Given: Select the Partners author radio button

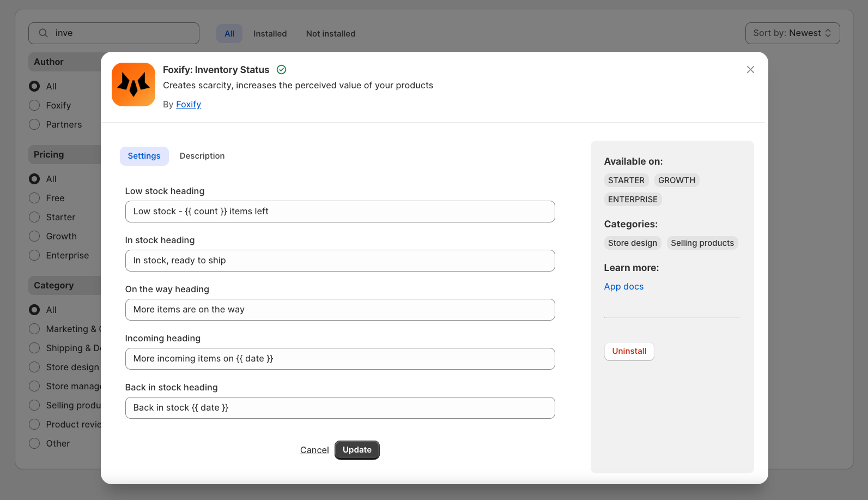Looking at the screenshot, I should click(34, 124).
